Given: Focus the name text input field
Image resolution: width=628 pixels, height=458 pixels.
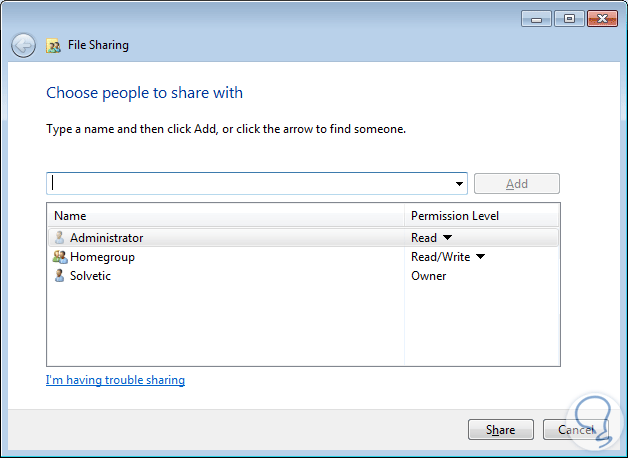Looking at the screenshot, I should coord(250,184).
